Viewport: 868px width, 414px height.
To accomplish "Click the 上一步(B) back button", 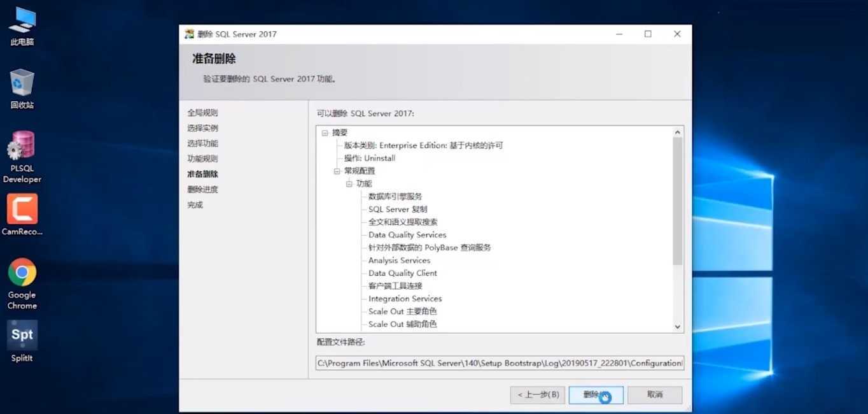I will (x=538, y=395).
